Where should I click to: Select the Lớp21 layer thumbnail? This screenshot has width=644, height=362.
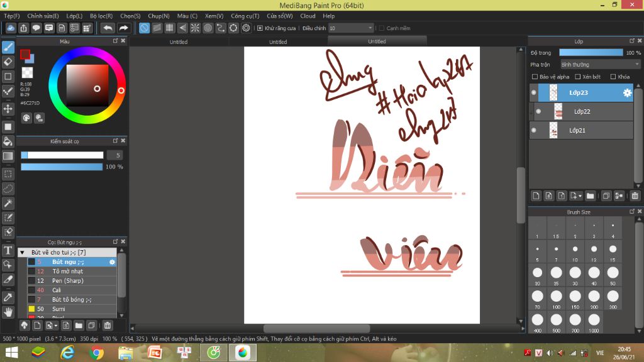tap(553, 130)
